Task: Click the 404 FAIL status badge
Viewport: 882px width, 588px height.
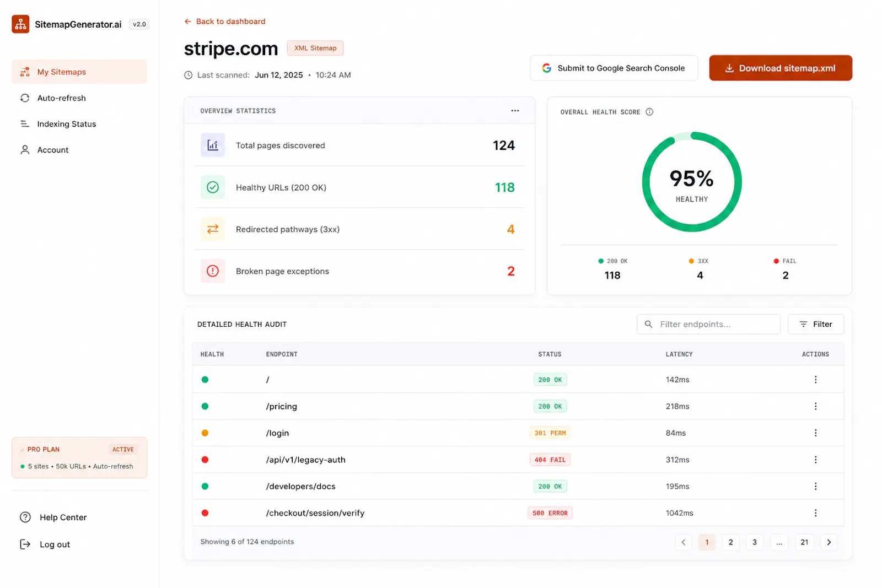Action: pyautogui.click(x=550, y=460)
